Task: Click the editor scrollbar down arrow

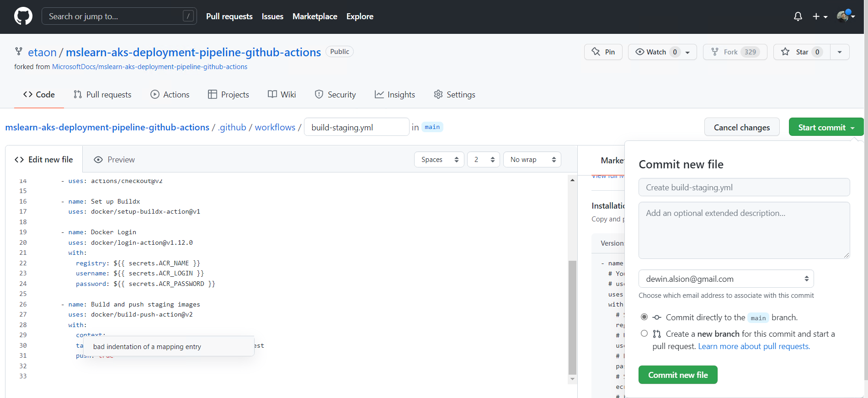Action: (572, 379)
